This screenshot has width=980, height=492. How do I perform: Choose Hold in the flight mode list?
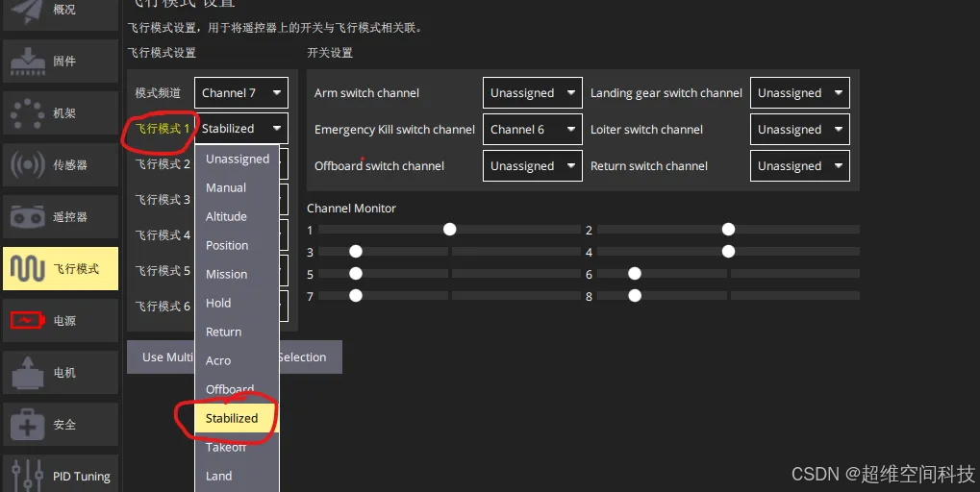[x=237, y=303]
